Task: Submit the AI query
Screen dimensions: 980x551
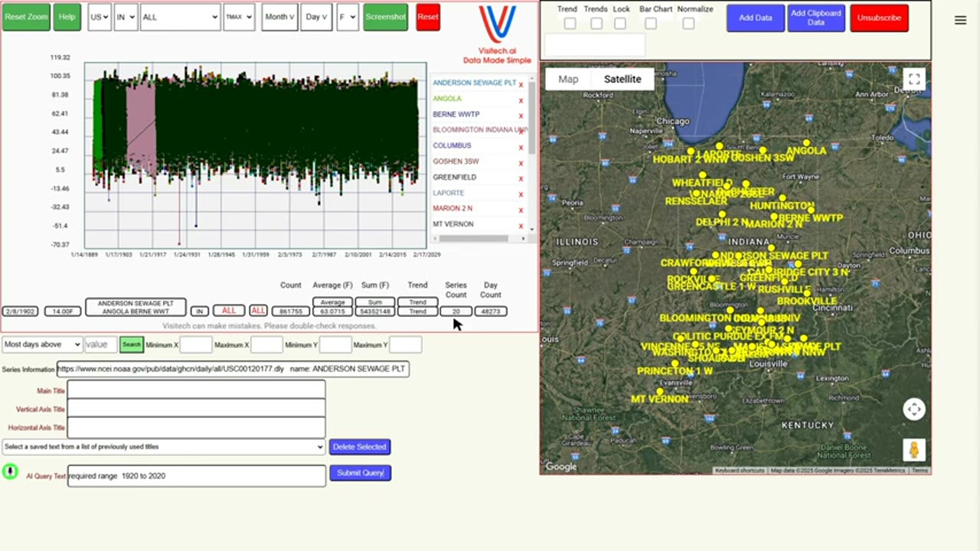Action: tap(360, 473)
